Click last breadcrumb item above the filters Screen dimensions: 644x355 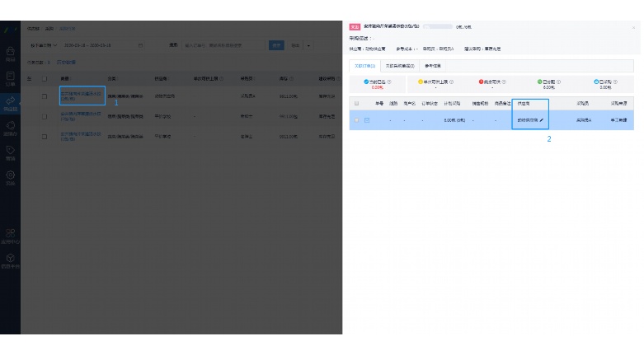pos(67,29)
